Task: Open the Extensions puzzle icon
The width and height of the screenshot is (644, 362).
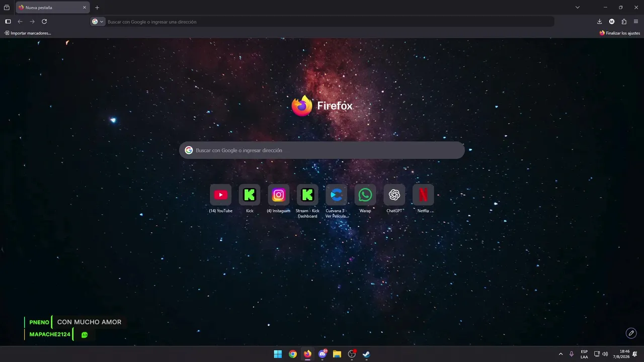Action: (624, 22)
